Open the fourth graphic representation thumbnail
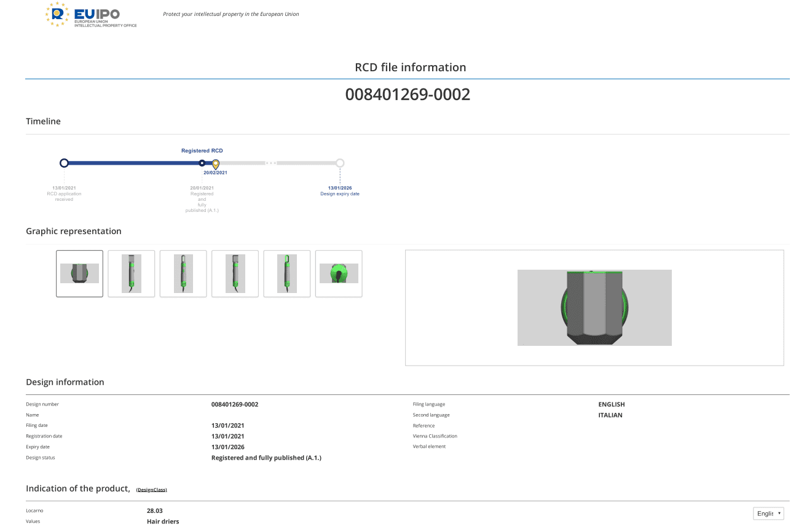This screenshot has height=532, width=796. (x=235, y=273)
